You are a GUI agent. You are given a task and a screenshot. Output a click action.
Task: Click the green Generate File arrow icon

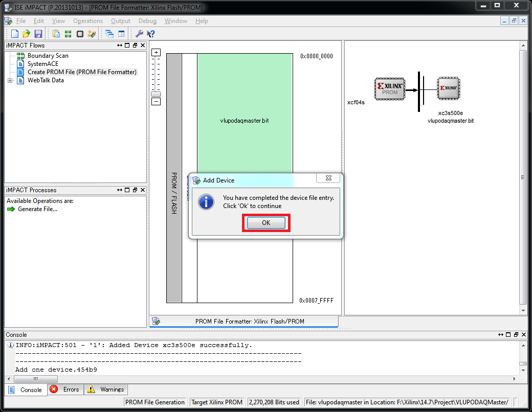pos(11,209)
